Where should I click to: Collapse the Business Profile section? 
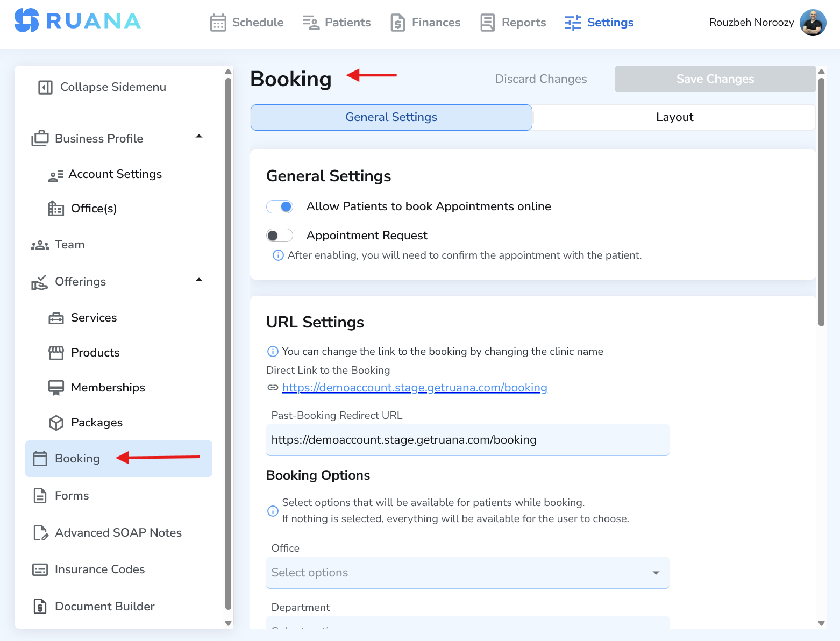[x=199, y=137]
